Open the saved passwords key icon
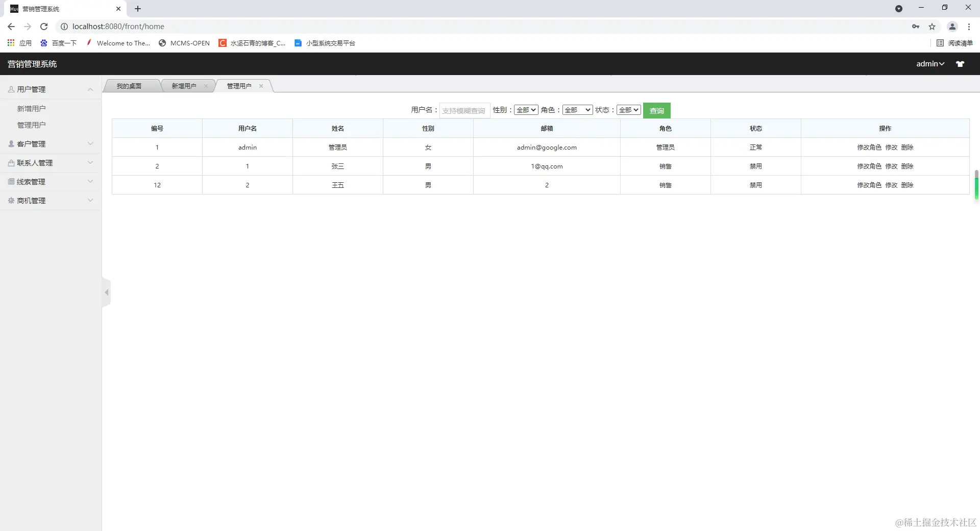The image size is (980, 531). (x=916, y=27)
